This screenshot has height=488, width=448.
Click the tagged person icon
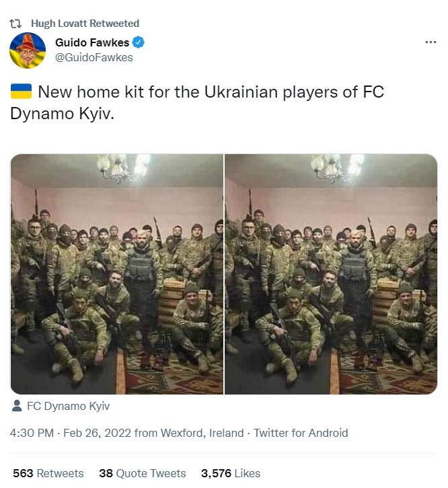[17, 406]
